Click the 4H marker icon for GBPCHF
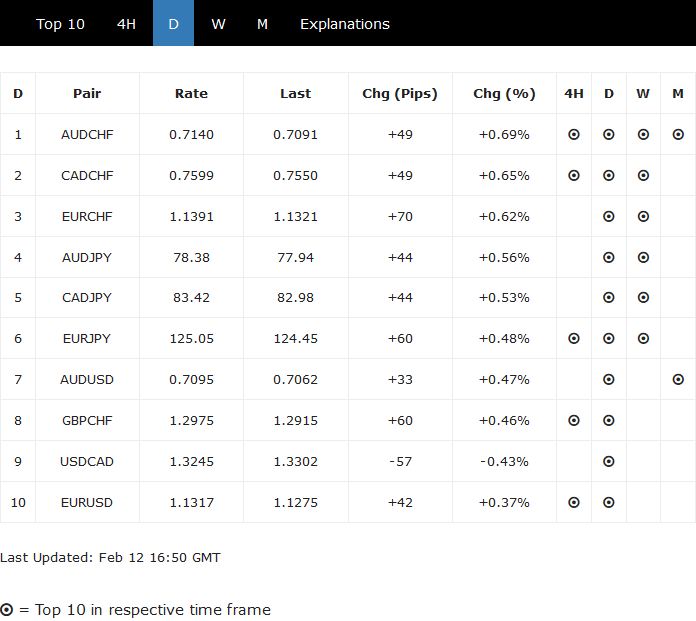The height and width of the screenshot is (621, 696). point(574,421)
